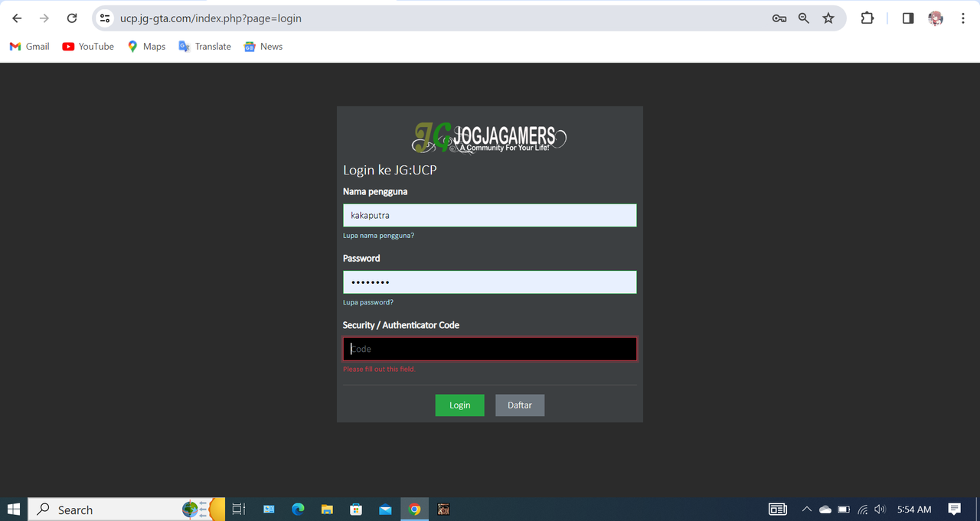Click the taskbar Search box

pos(126,510)
